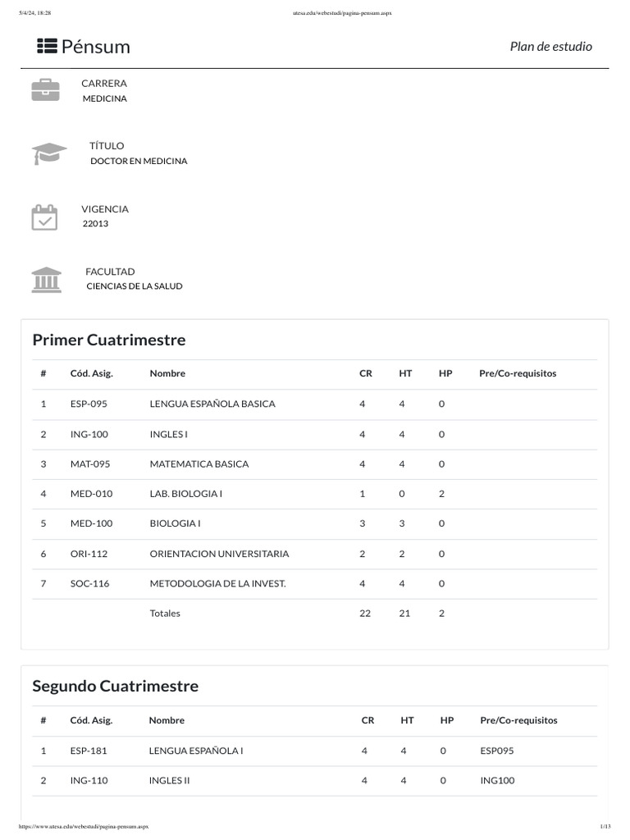
Task: Click the Pre/Co-requisitos header in Primer Cuatrimestre
Action: (x=517, y=373)
